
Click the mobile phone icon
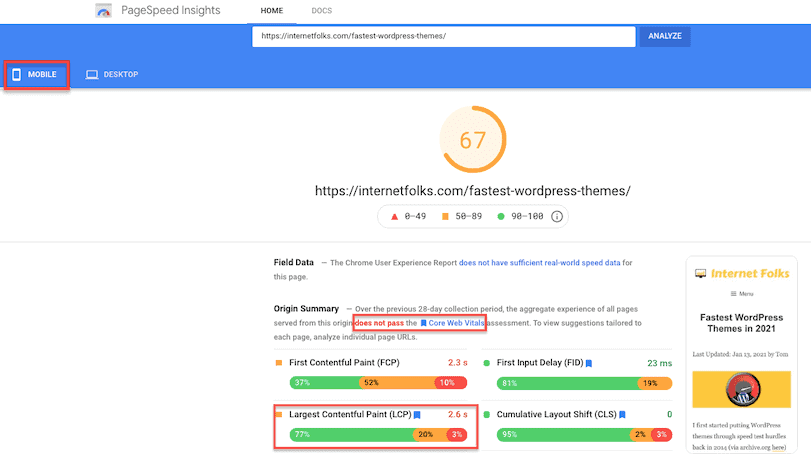tap(17, 74)
